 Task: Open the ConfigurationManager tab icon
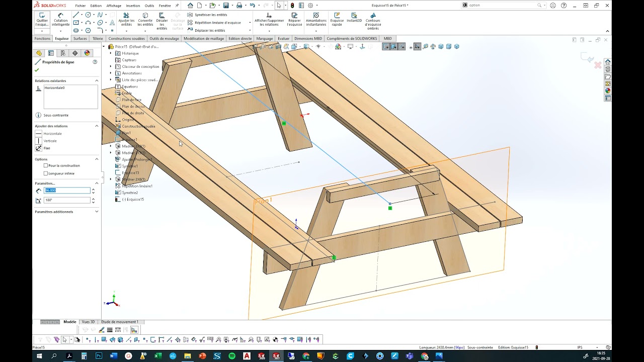click(63, 53)
